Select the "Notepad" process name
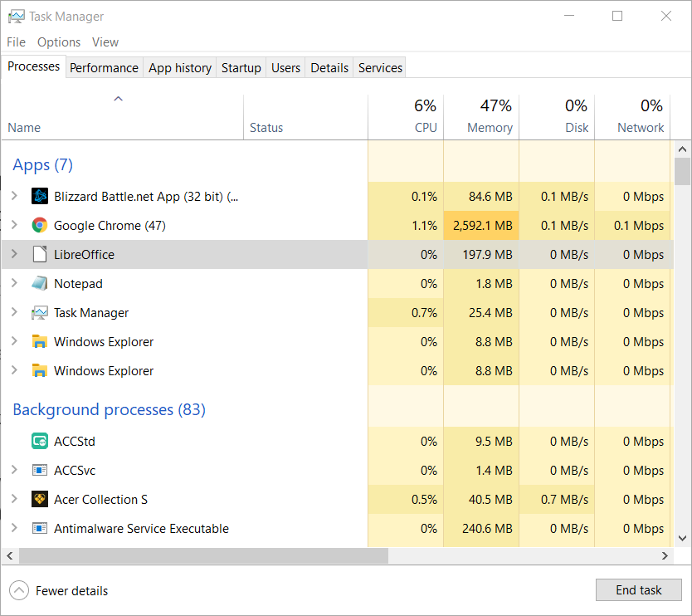This screenshot has width=692, height=616. click(x=78, y=283)
